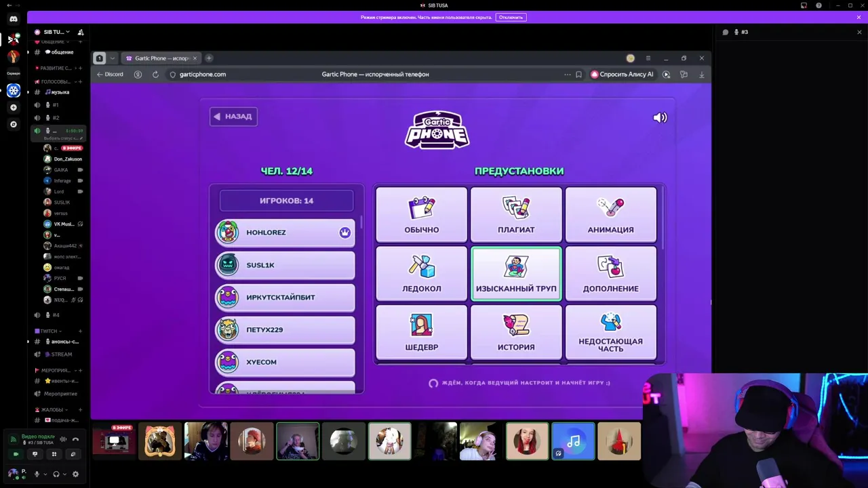Open the music note participant thumbnail

click(573, 441)
